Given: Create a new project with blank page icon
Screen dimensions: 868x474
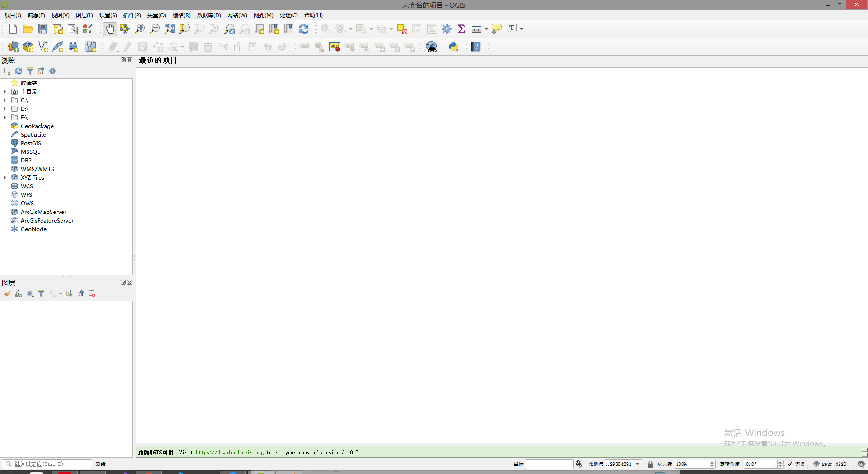Looking at the screenshot, I should click(x=13, y=29).
